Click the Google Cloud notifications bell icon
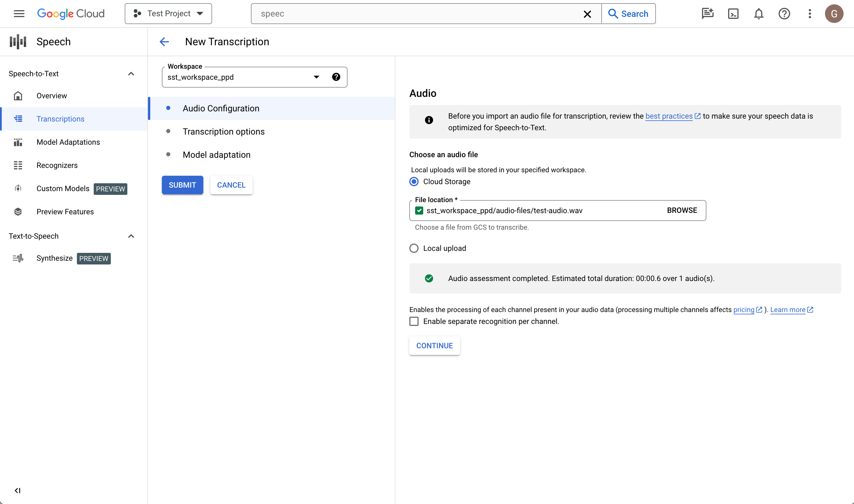This screenshot has width=854, height=504. coord(759,13)
